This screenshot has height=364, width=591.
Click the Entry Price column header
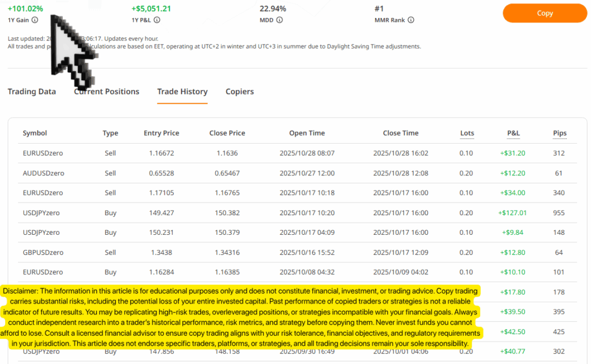coord(162,133)
